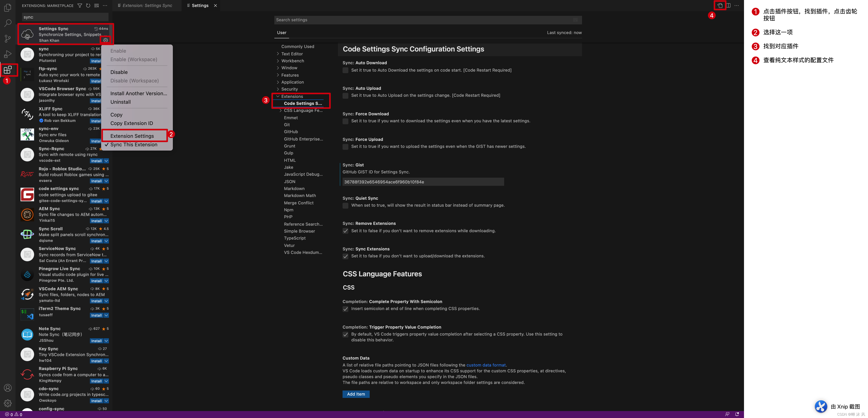Screen dimensions: 868x418
Task: Open Install dropdown arrow for Sync Scroll
Action: tap(106, 241)
